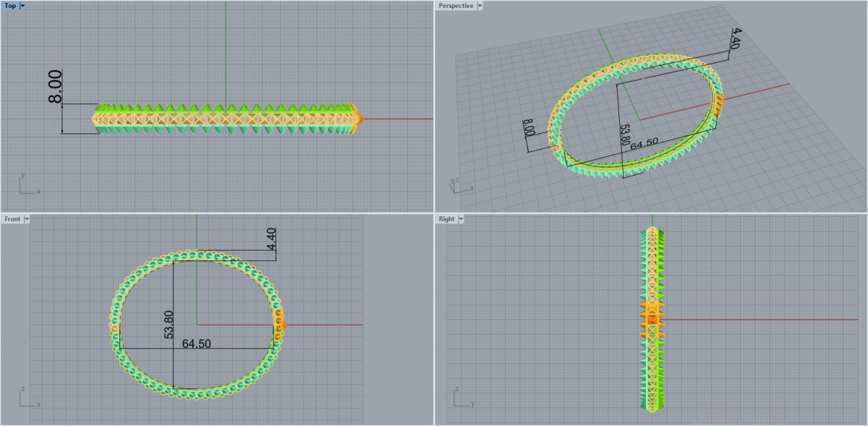Screen dimensions: 868x426
Task: Select the 64.50 dimension in Perspective viewport
Action: tap(644, 145)
